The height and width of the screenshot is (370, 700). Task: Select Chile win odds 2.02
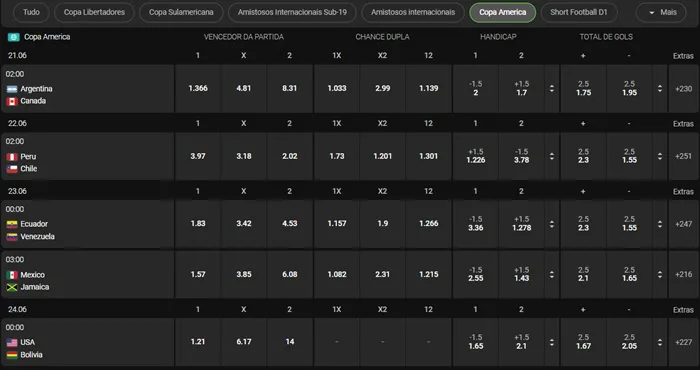click(290, 156)
